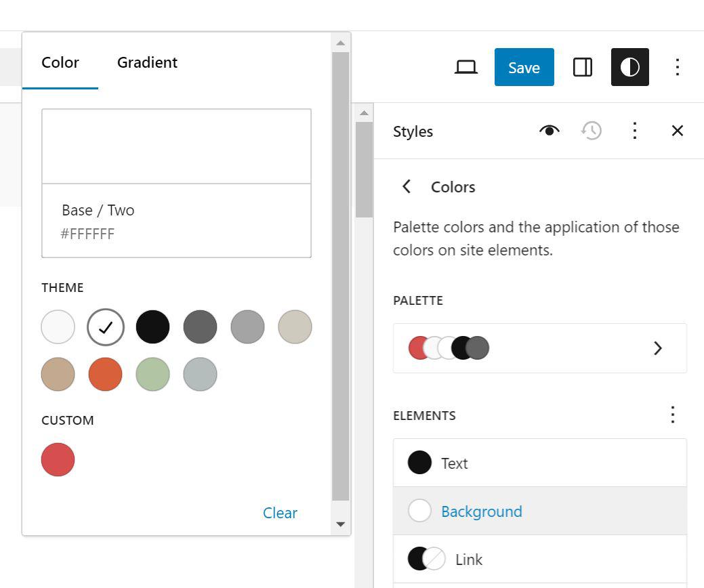704x588 pixels.
Task: Open Styles panel three-dot actions menu
Action: pyautogui.click(x=634, y=131)
